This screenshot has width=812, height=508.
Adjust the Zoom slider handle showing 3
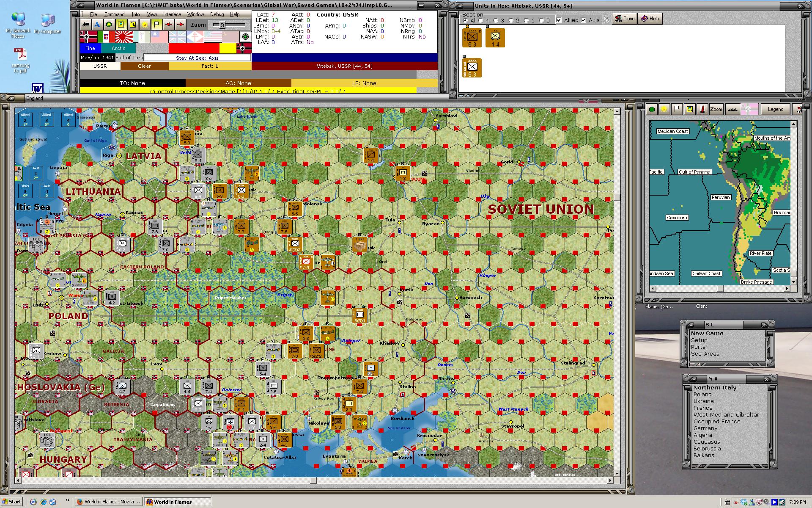pyautogui.click(x=222, y=25)
